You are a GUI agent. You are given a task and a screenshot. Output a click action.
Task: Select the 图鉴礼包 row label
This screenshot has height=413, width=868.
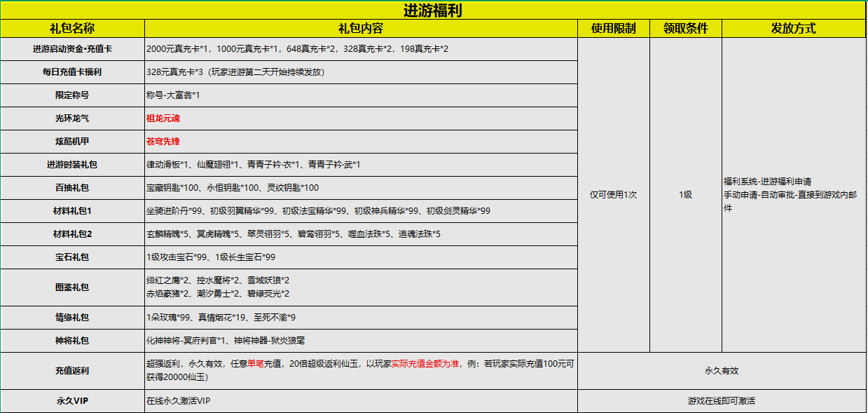[x=72, y=287]
